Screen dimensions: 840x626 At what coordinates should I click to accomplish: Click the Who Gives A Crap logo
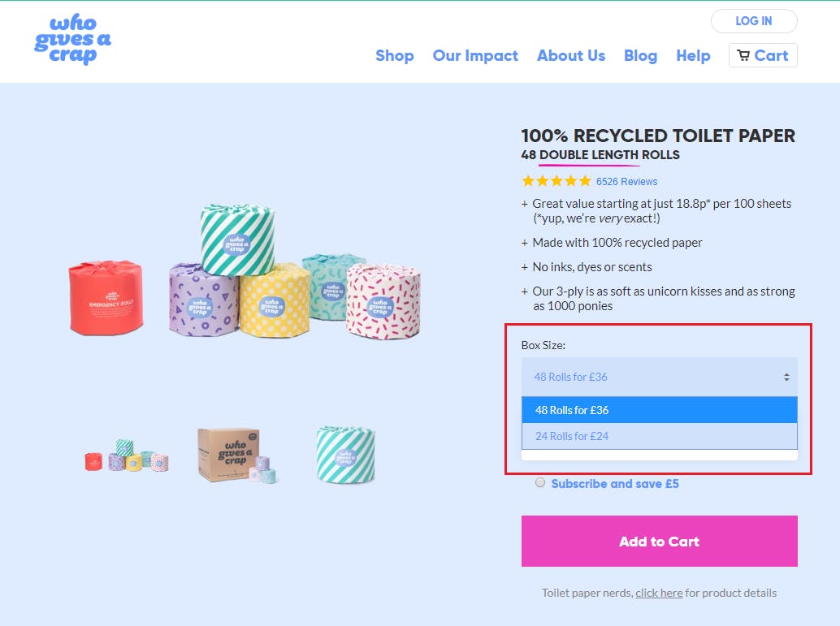coord(72,41)
